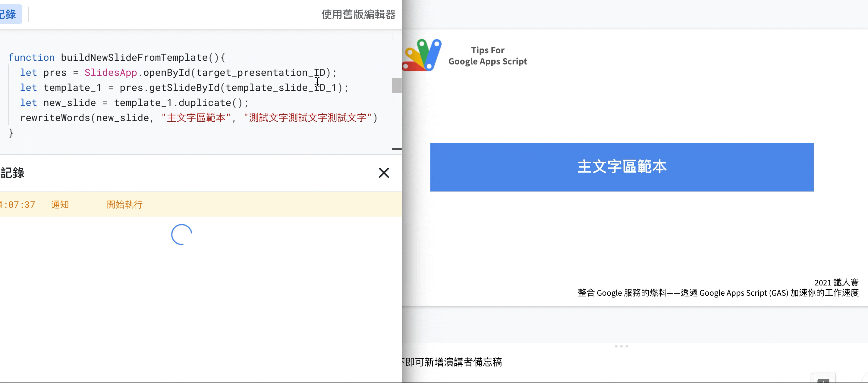The image size is (868, 383).
Task: Click the "測試文字測試文字測試文字" string literal
Action: (307, 118)
